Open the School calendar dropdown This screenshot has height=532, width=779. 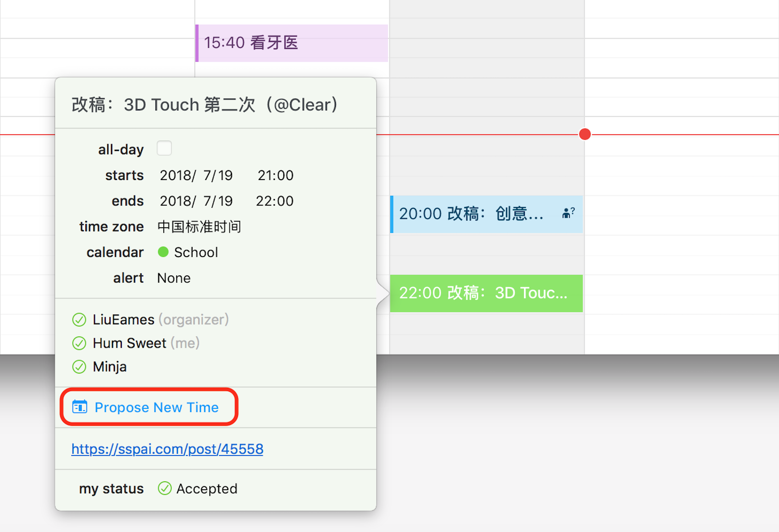pyautogui.click(x=196, y=252)
